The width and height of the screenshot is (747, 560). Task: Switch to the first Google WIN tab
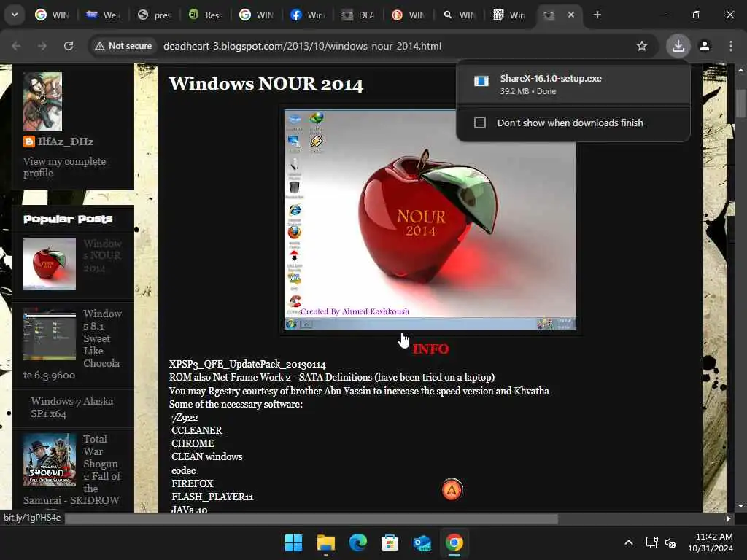[52, 15]
